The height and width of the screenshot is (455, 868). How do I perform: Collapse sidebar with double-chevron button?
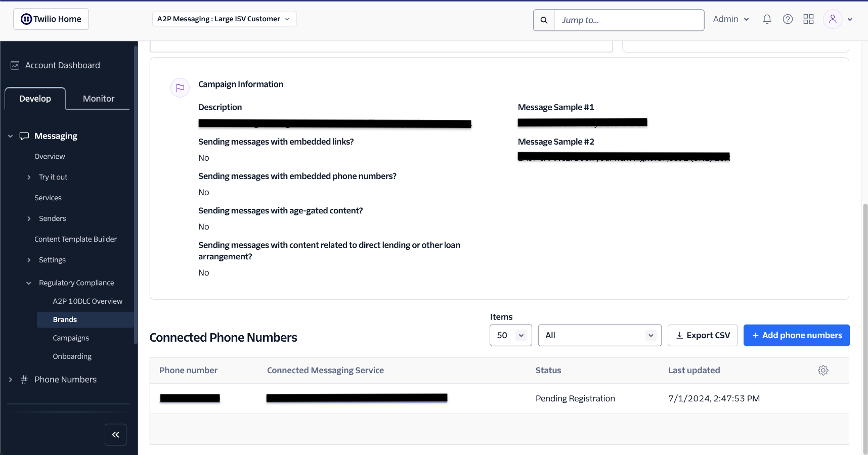[115, 435]
